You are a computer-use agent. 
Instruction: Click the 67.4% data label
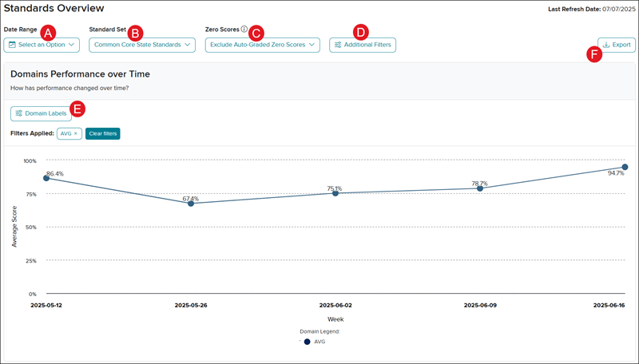(190, 198)
